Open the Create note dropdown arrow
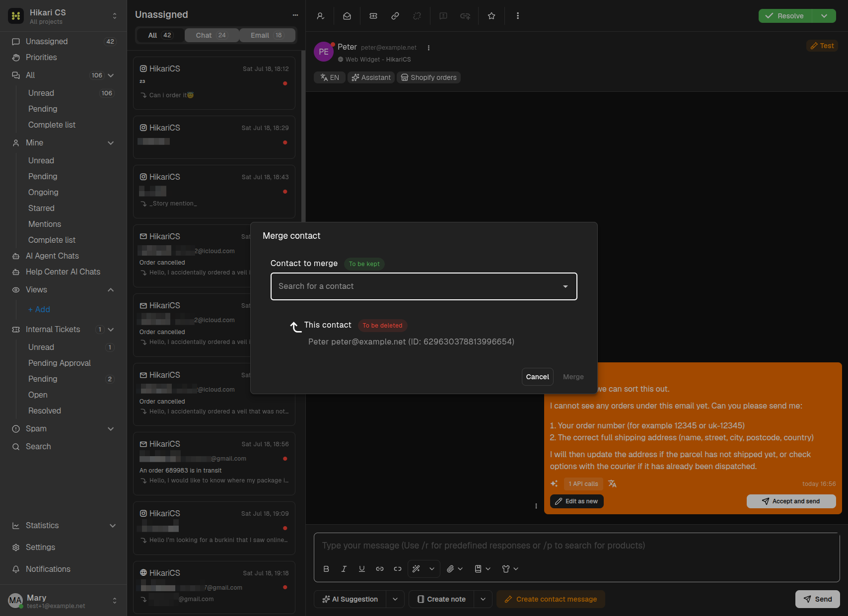Image resolution: width=848 pixels, height=616 pixels. (x=483, y=599)
